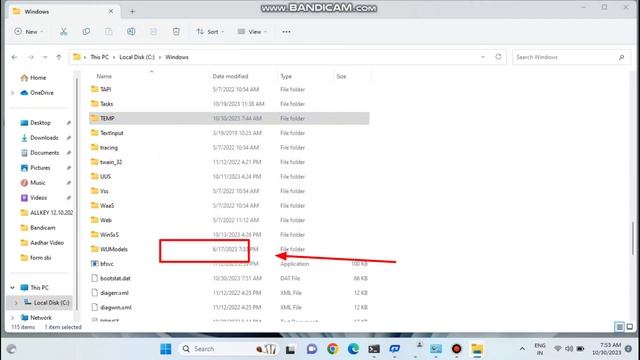
Task: Expand Local Disk (C:) tree node
Action: point(16,302)
